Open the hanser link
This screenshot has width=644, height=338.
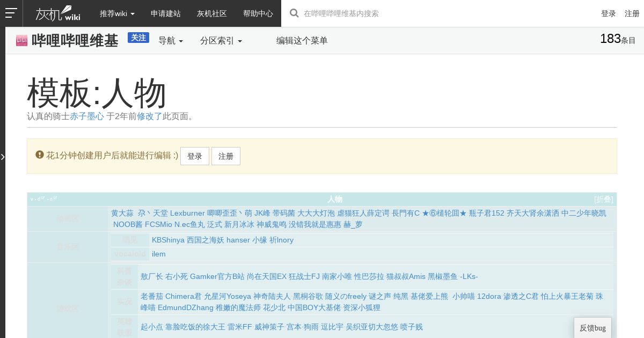238,240
